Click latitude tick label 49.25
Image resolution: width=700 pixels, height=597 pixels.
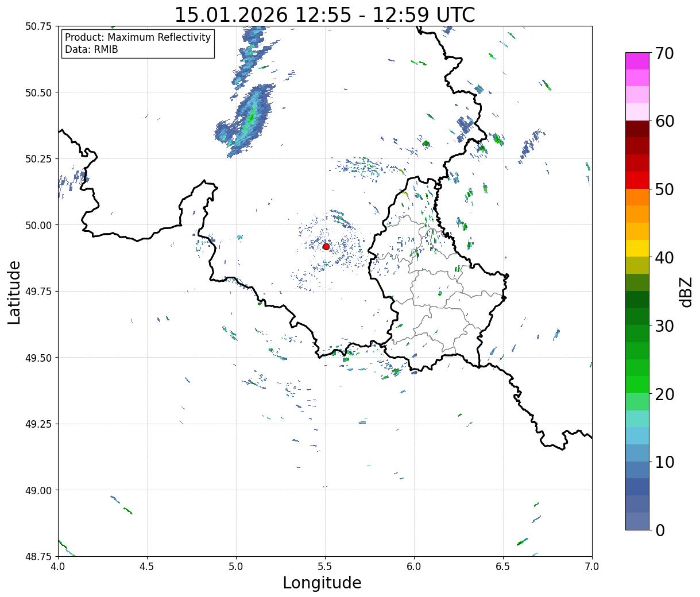click(x=38, y=424)
